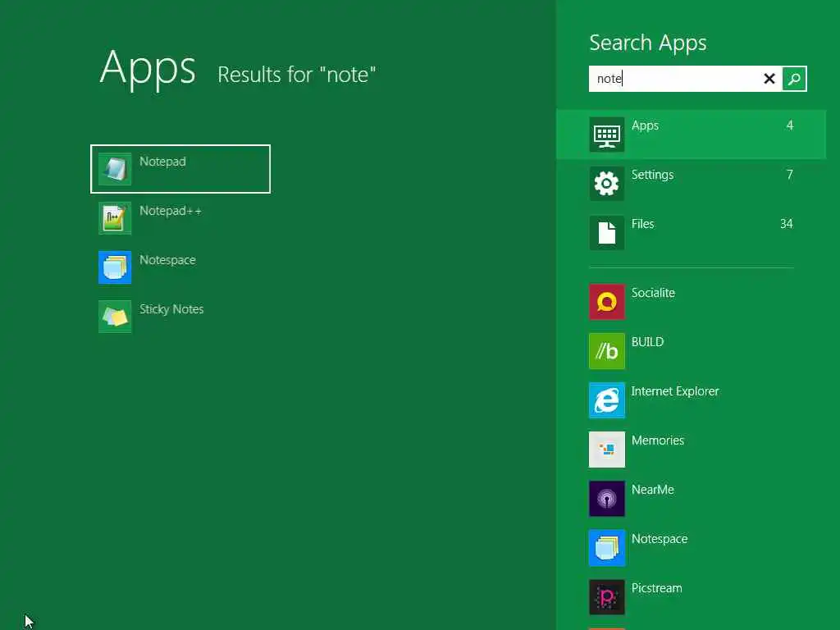Click the "Notespace" label in Apps results

click(x=167, y=260)
